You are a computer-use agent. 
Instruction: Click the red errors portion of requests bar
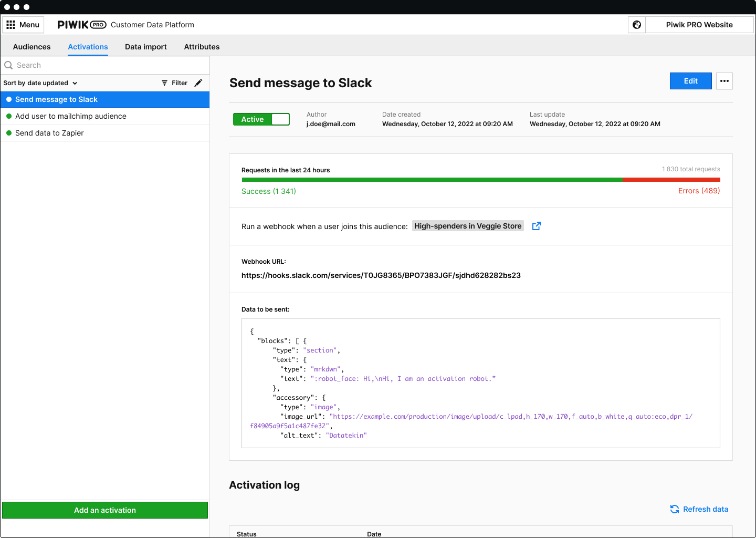coord(671,180)
